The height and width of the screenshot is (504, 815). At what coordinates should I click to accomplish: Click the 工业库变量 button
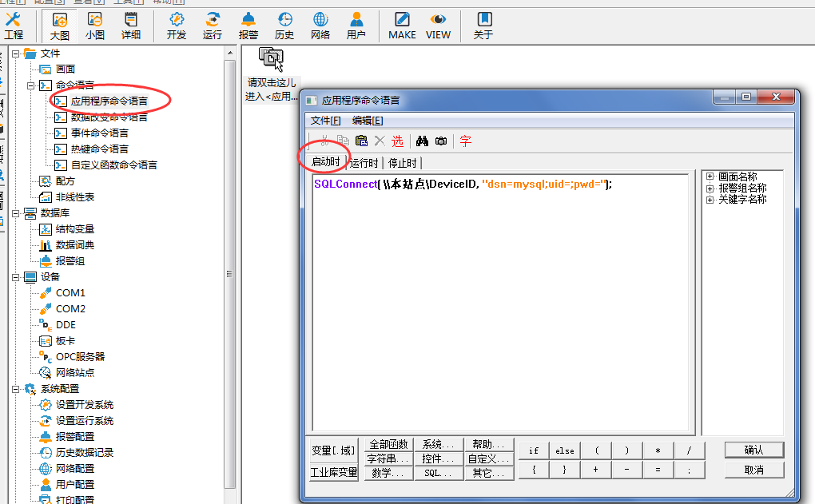point(334,472)
